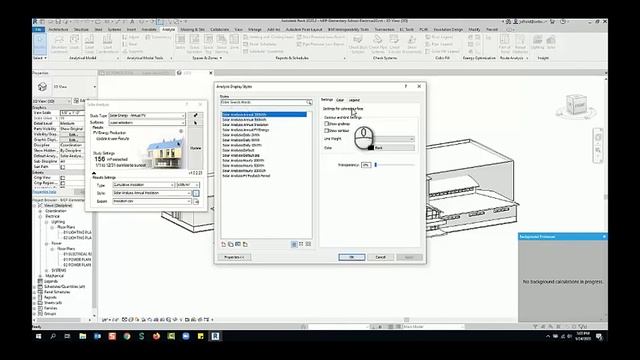
Task: Open the Solar insight tool
Action: coord(551,42)
